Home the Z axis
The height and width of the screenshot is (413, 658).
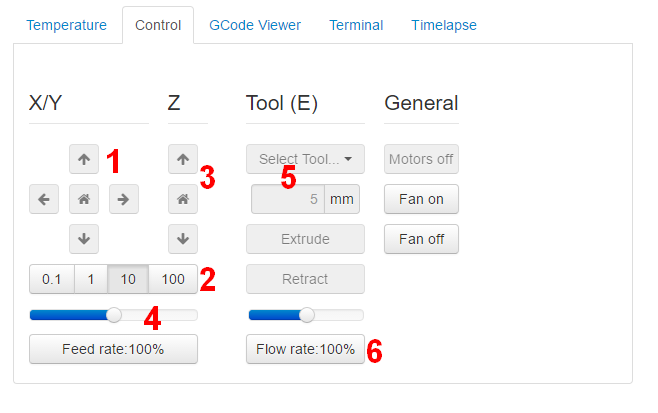point(182,199)
